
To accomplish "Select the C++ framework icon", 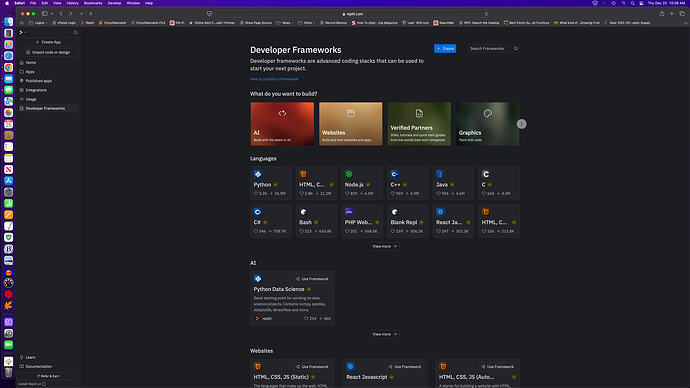I will (x=395, y=174).
